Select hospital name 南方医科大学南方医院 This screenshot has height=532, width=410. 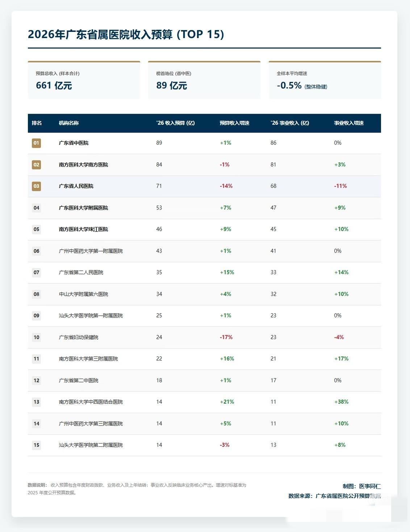point(83,165)
